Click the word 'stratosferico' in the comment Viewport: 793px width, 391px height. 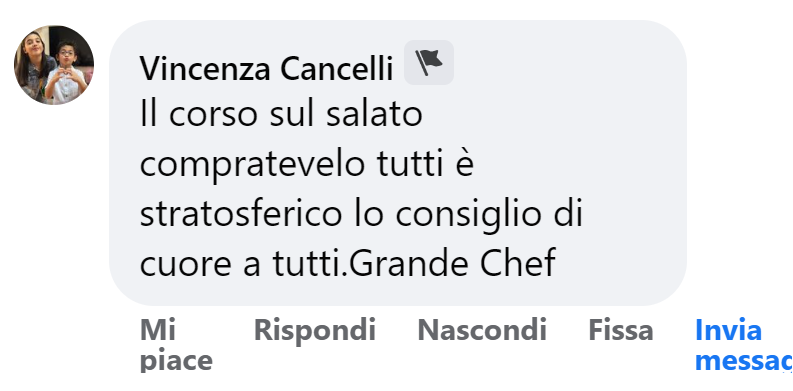click(241, 214)
